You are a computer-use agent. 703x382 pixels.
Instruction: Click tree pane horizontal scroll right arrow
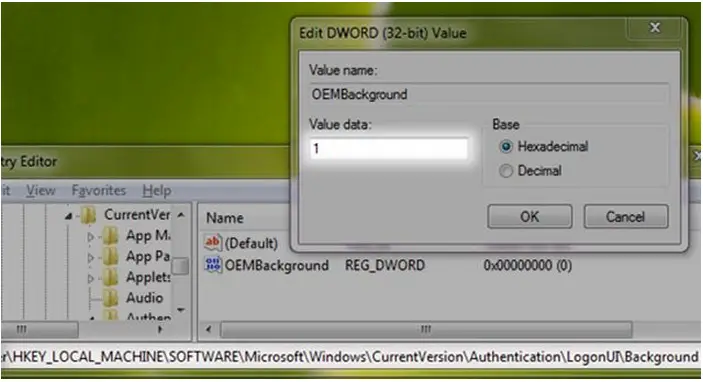(x=160, y=330)
